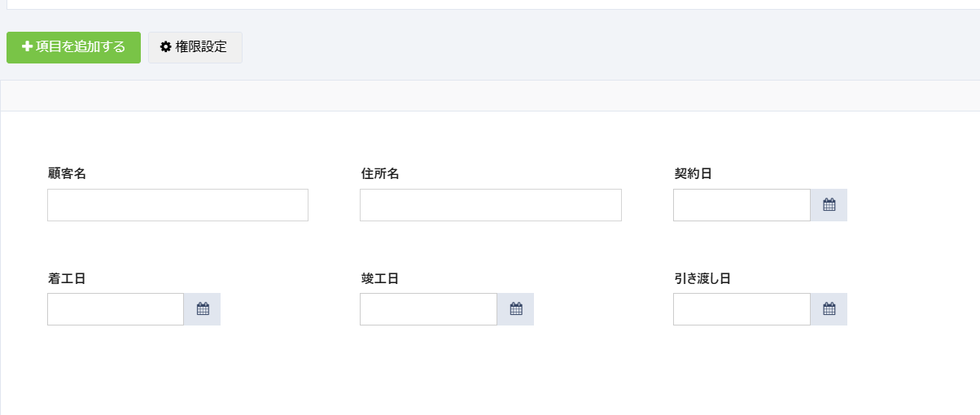Select the 引き渡し日 field label

pos(702,278)
